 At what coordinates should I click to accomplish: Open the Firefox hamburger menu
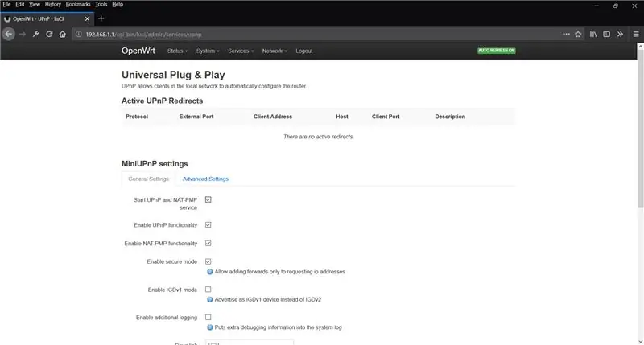(636, 34)
